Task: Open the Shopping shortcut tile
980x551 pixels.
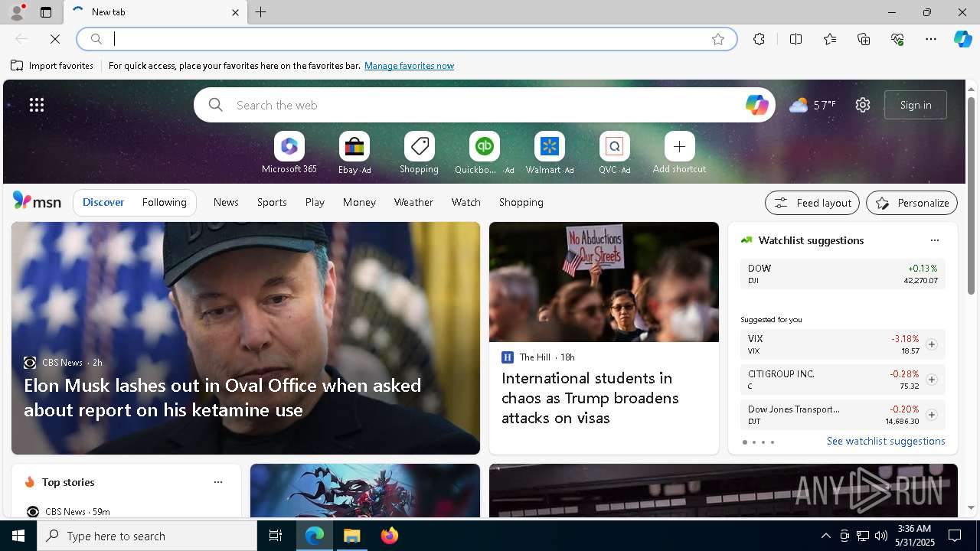Action: click(419, 153)
